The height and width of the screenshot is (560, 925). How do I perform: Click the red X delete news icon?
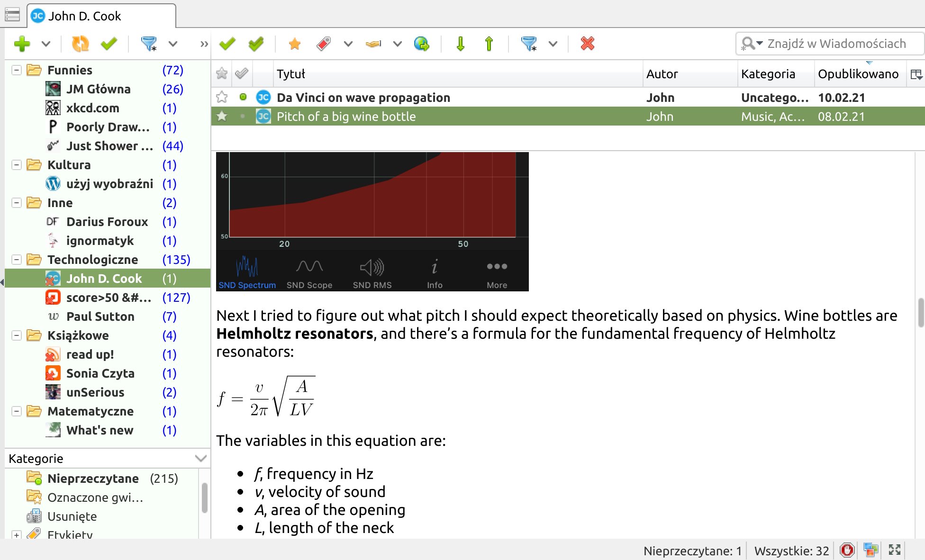[x=587, y=44]
